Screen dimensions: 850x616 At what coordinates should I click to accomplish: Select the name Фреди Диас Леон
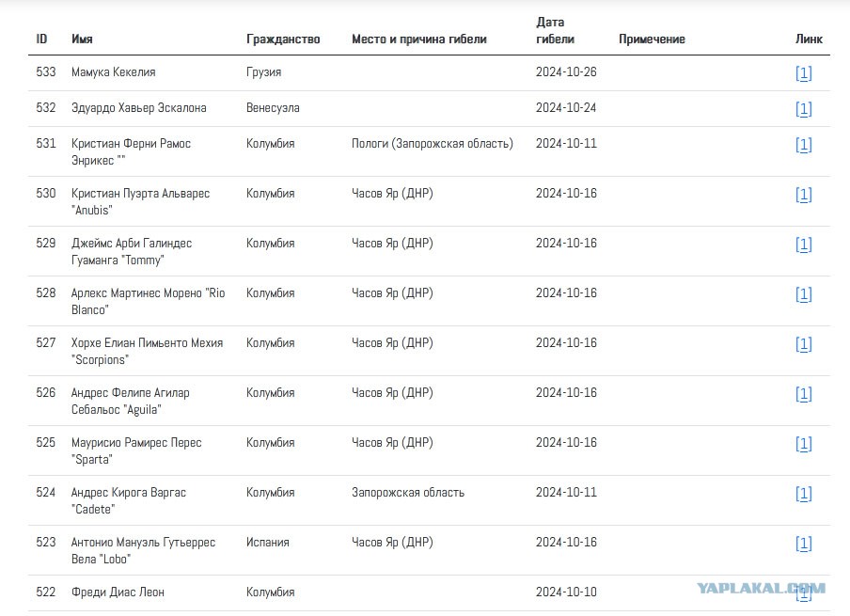[118, 592]
